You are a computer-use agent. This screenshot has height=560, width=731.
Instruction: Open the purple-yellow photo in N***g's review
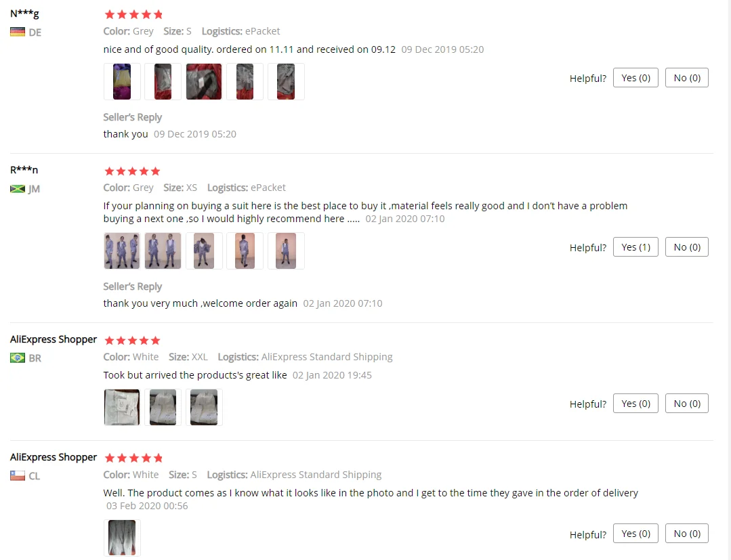click(122, 81)
